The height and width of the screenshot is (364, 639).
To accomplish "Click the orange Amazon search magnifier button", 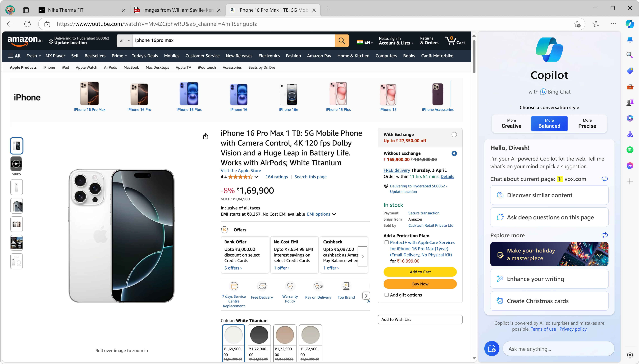I will click(342, 40).
